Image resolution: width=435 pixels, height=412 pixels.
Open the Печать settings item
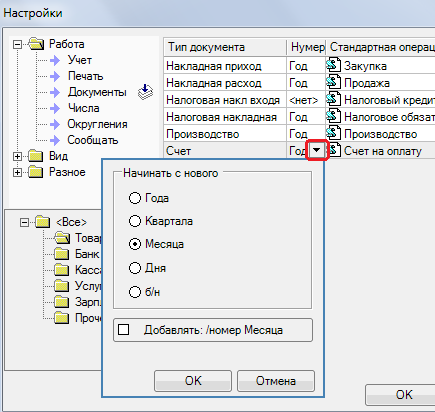85,76
